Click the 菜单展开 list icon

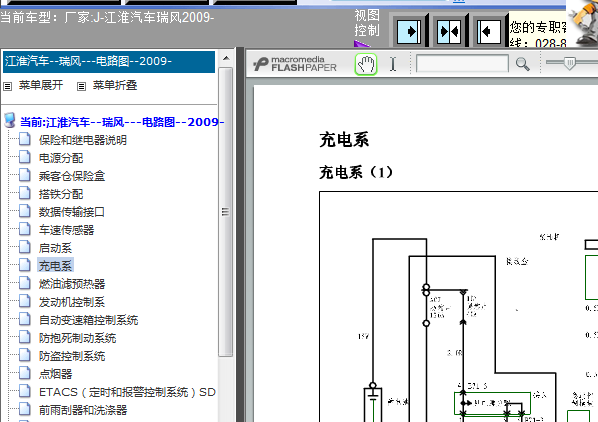tap(8, 86)
